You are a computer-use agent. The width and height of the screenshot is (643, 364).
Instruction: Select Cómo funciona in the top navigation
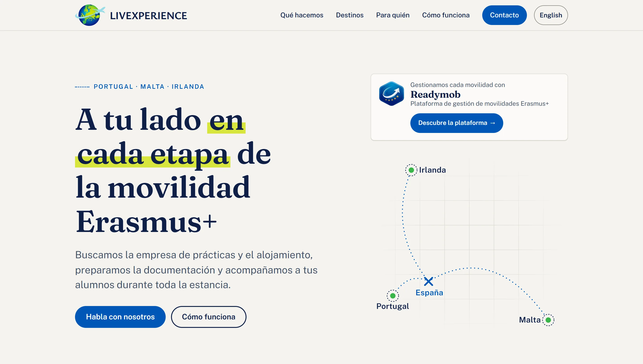[x=446, y=15]
